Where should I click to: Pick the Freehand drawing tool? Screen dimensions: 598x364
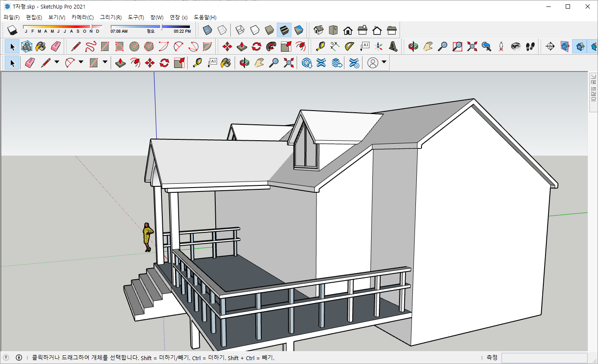coord(90,46)
